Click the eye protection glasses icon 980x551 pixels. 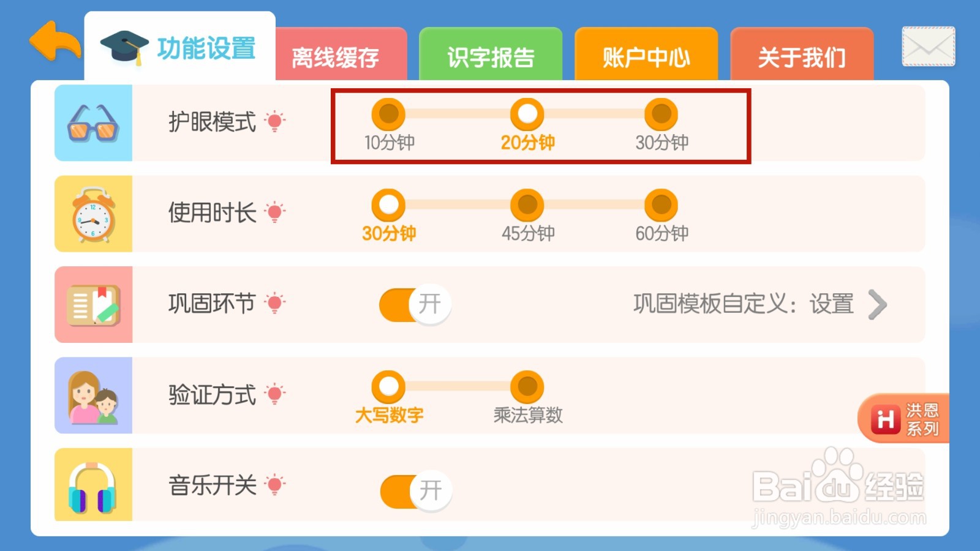tap(93, 123)
